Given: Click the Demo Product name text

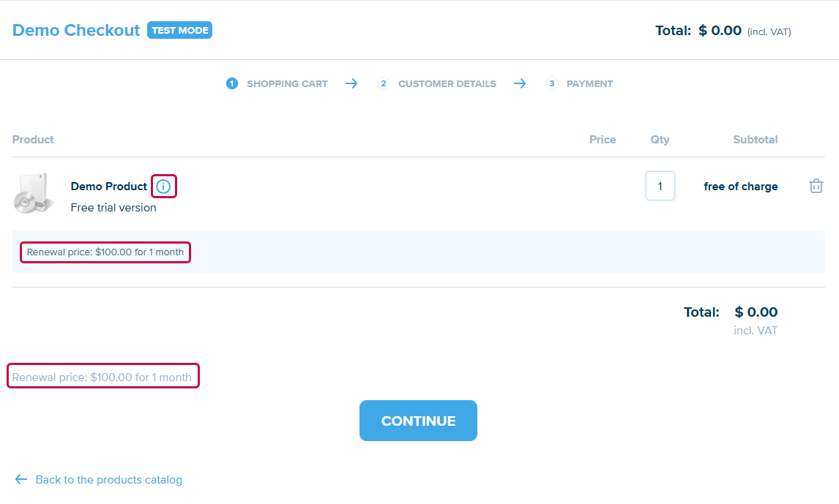Looking at the screenshot, I should tap(108, 187).
